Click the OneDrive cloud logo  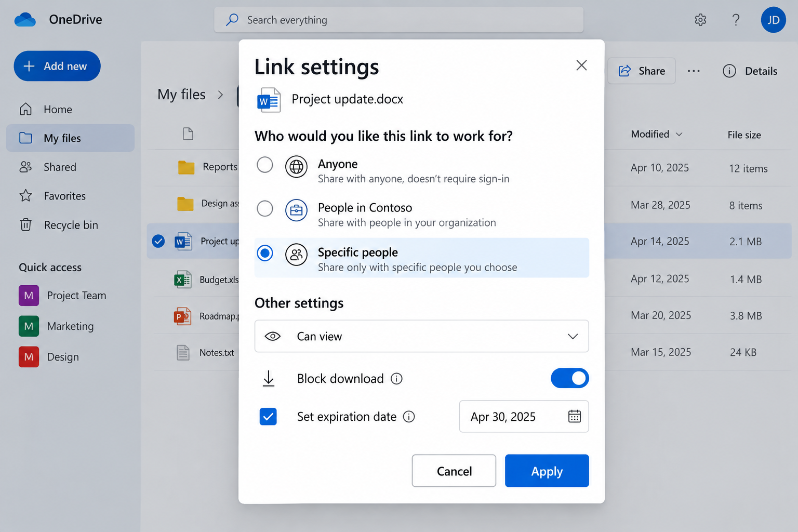(25, 20)
